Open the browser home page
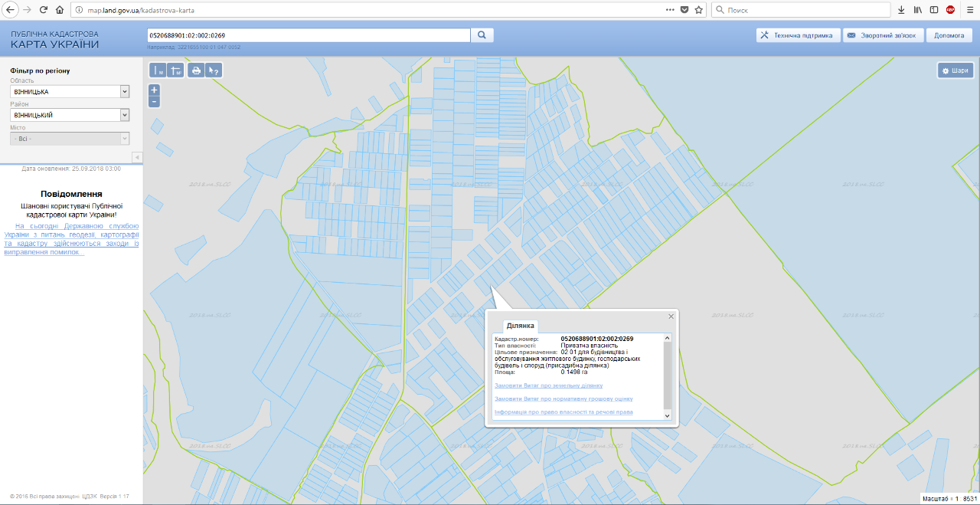Viewport: 980px width, 505px height. pyautogui.click(x=60, y=10)
